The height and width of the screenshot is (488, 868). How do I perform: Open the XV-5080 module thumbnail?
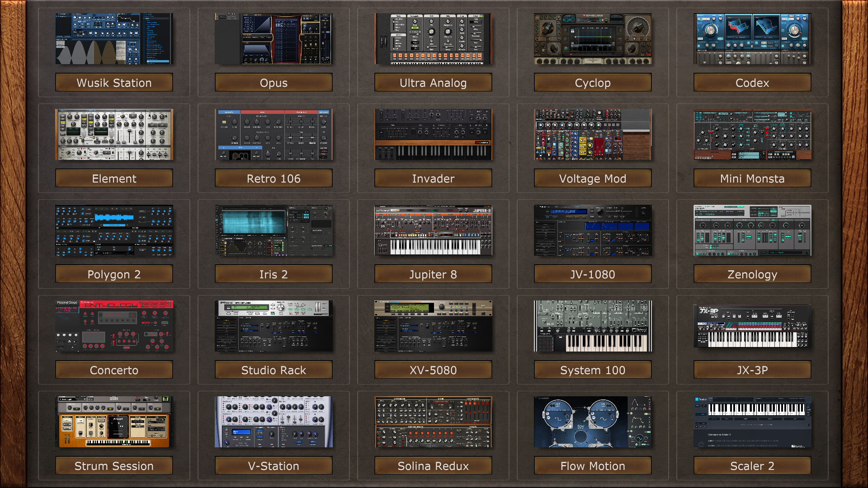pyautogui.click(x=433, y=326)
